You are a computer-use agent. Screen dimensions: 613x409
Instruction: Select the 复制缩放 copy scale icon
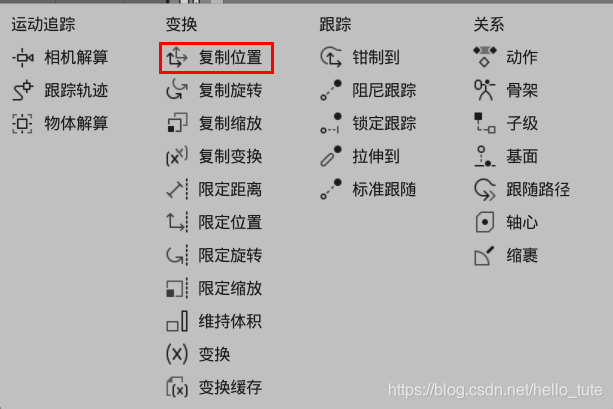[177, 124]
